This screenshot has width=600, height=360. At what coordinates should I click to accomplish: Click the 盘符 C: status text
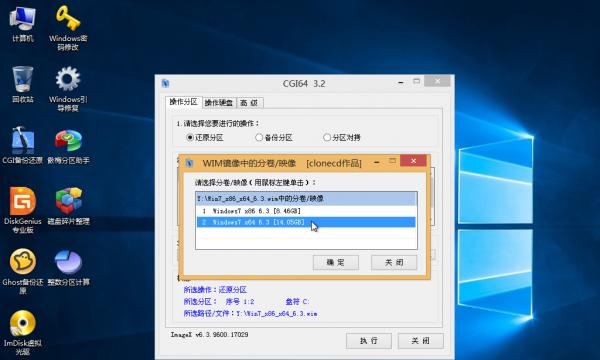pyautogui.click(x=297, y=301)
